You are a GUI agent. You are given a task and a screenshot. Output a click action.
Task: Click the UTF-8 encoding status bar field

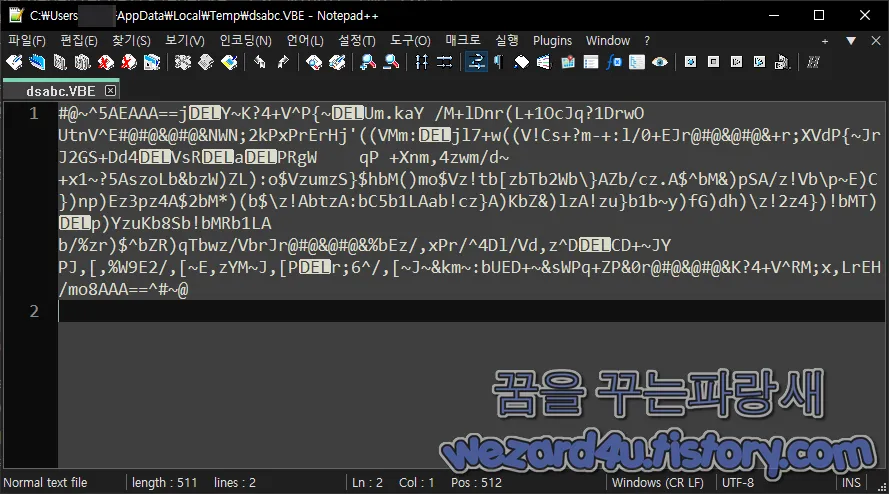pos(738,483)
